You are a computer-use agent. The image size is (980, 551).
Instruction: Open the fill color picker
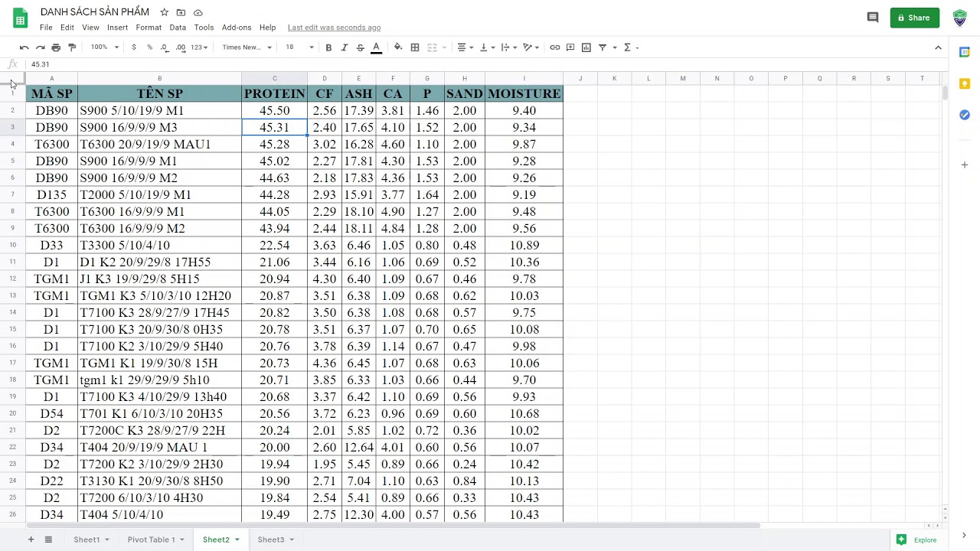pos(398,47)
